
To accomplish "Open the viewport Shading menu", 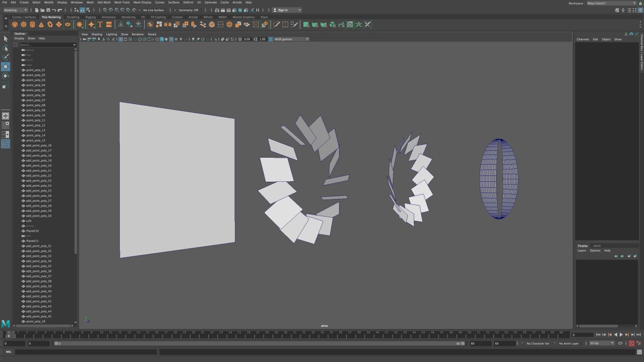I will 97,34.
